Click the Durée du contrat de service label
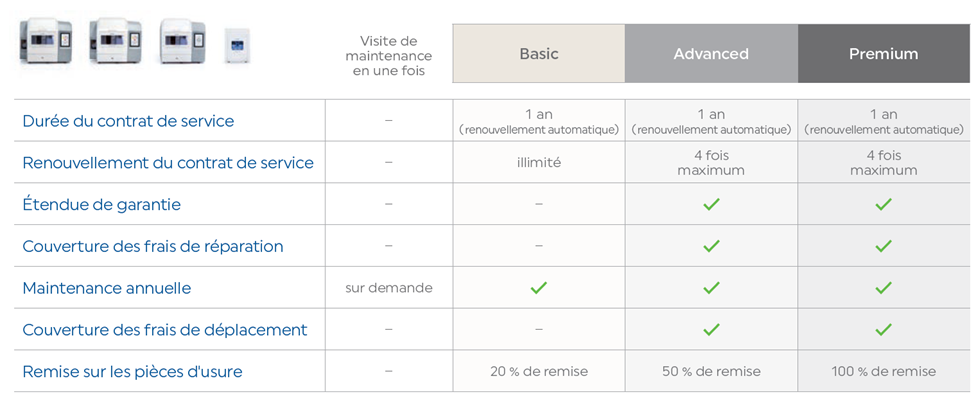 tap(128, 121)
